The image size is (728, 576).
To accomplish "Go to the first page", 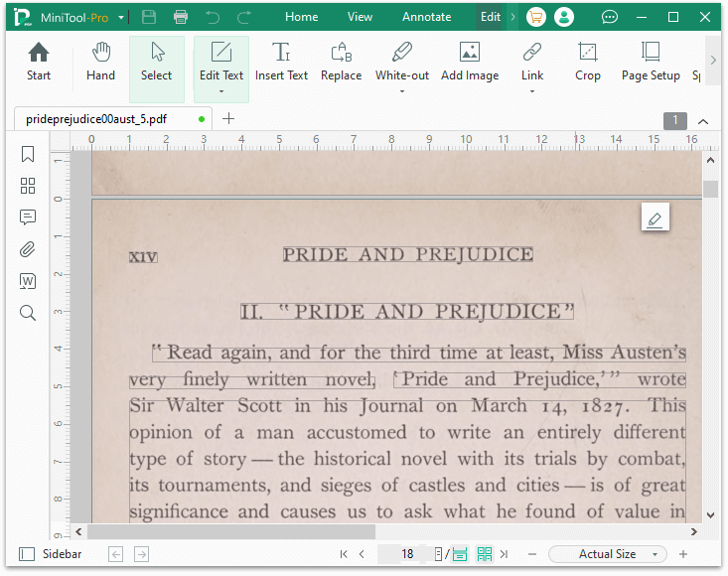I will tap(344, 554).
